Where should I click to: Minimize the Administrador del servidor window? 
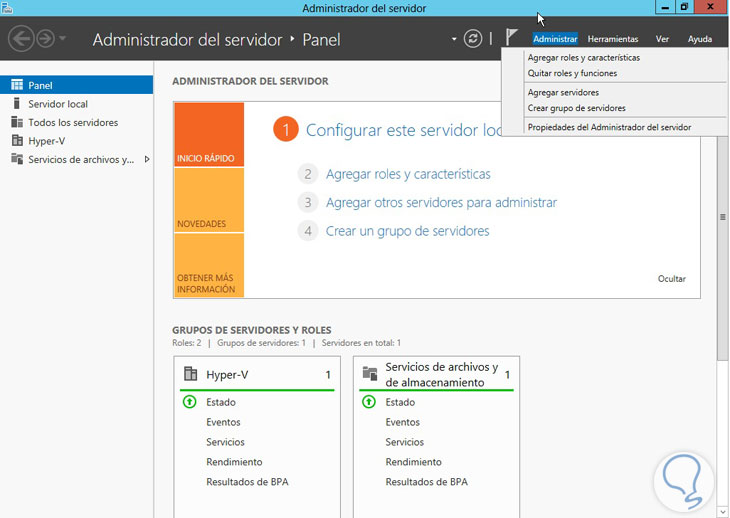click(x=665, y=7)
